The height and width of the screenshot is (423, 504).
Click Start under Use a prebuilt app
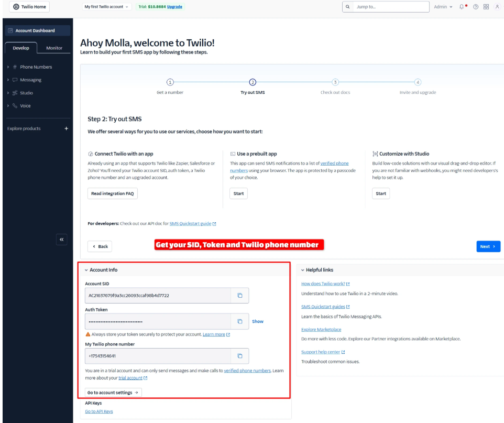click(x=238, y=193)
